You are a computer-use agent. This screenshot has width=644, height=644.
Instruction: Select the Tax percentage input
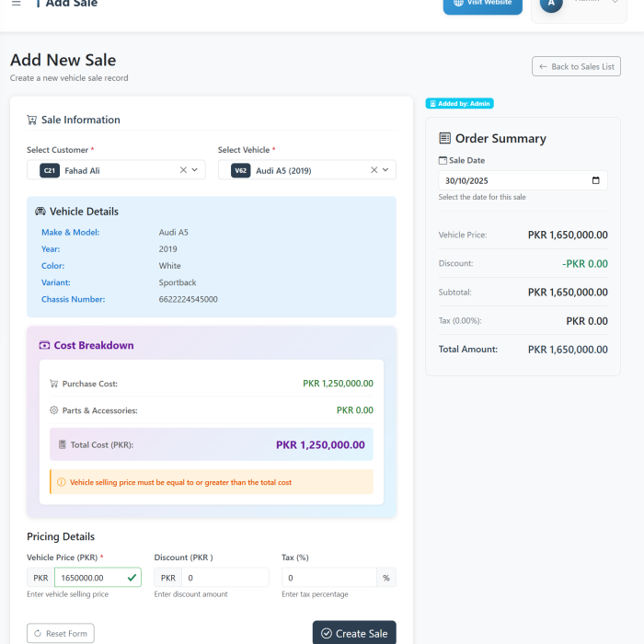[328, 578]
